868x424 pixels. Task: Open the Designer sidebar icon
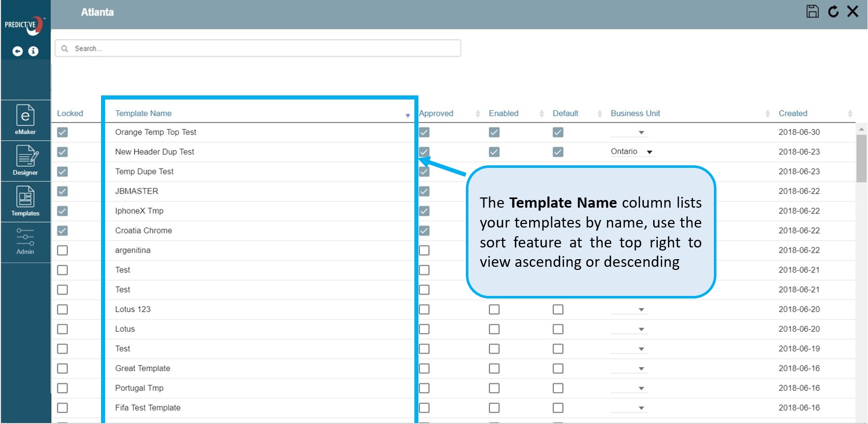coord(25,160)
